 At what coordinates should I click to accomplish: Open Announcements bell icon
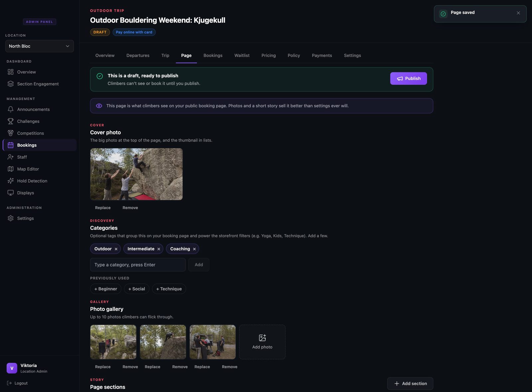11,109
